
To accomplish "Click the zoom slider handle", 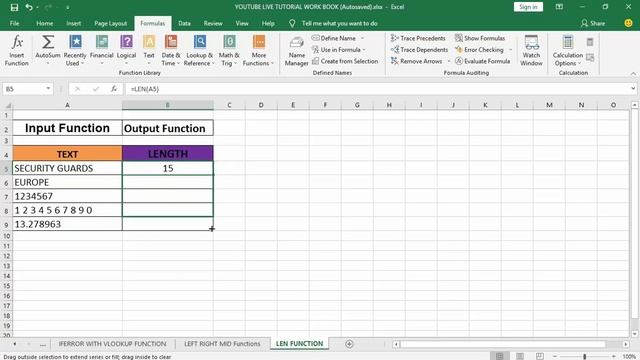I will [x=584, y=357].
